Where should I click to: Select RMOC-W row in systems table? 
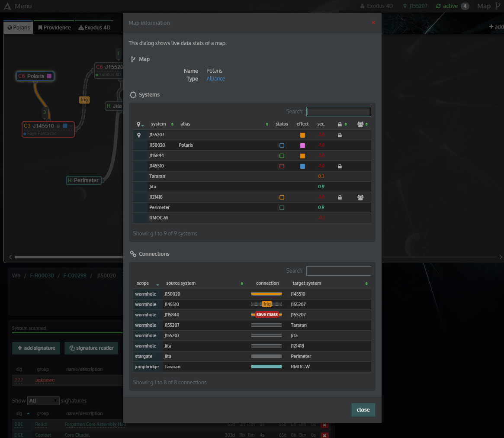click(252, 218)
